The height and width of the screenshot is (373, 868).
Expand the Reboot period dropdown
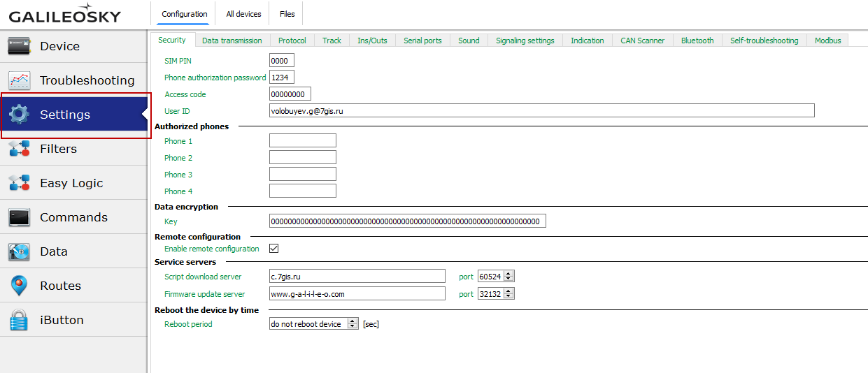tap(353, 324)
